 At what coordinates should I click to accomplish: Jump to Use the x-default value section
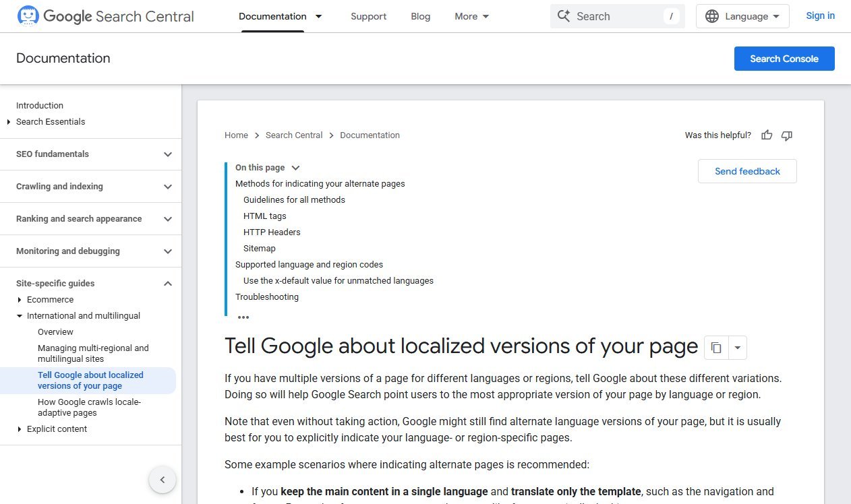pyautogui.click(x=339, y=281)
